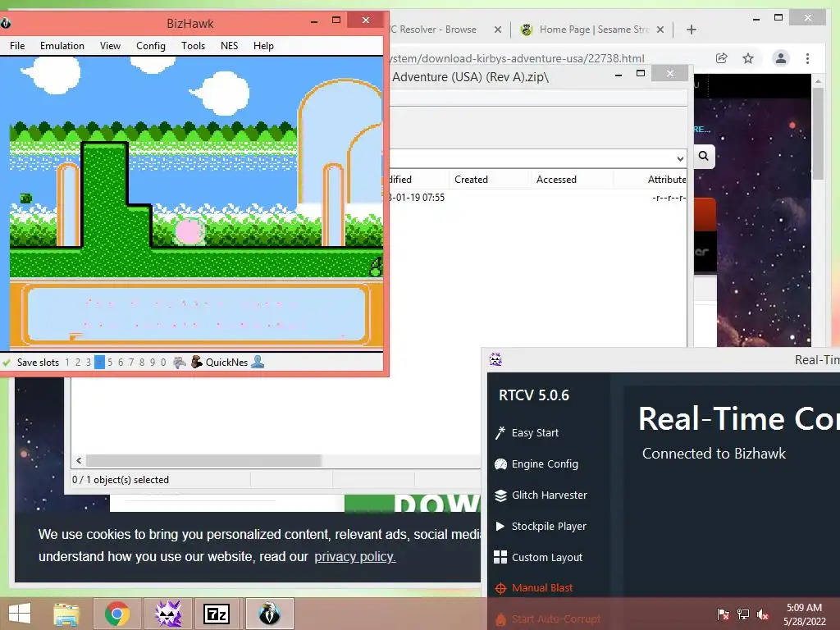Open Custom Layout in RTCV sidebar
The image size is (840, 630).
tap(538, 557)
